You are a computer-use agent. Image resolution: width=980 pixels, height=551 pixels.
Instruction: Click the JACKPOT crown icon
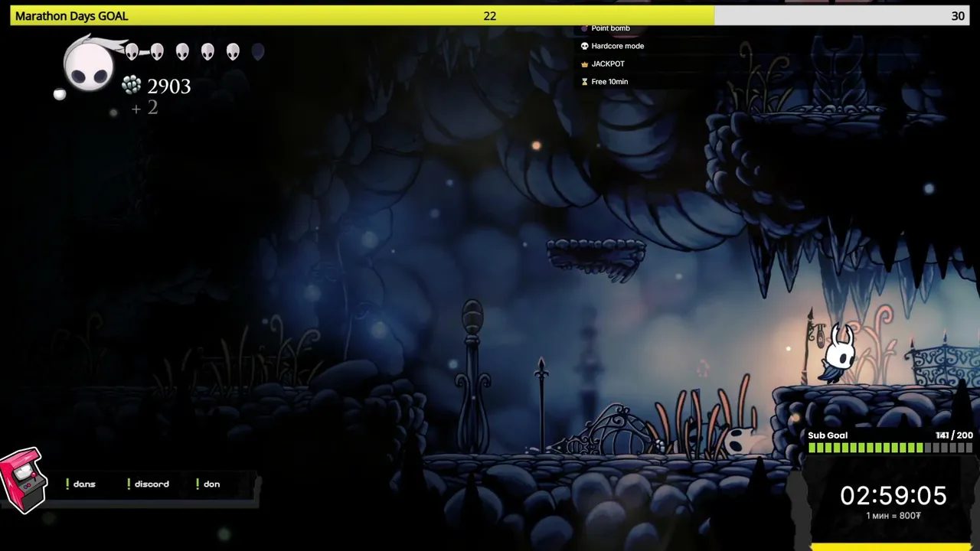click(584, 64)
